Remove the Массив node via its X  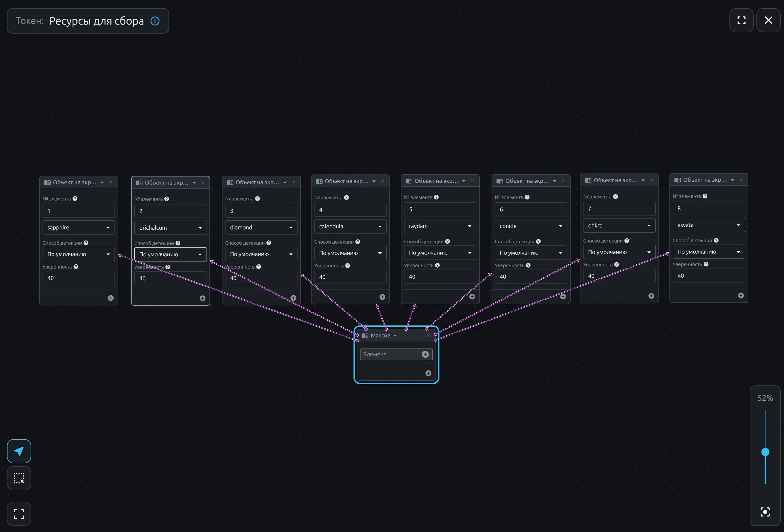pos(428,335)
